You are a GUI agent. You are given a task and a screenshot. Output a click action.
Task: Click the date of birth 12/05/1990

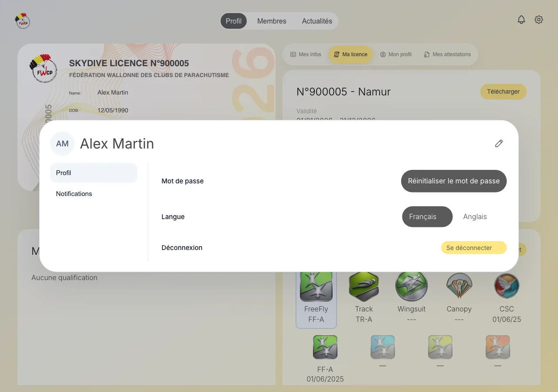tap(113, 110)
